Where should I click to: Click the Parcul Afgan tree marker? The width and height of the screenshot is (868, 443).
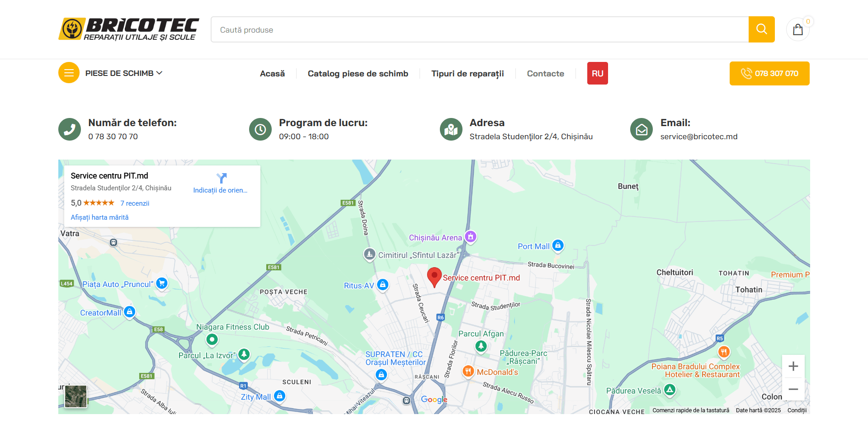pyautogui.click(x=481, y=347)
